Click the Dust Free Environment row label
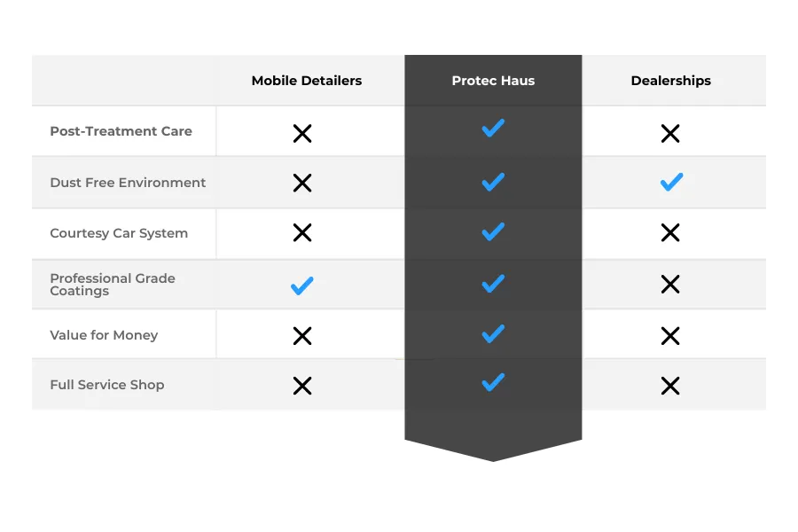Screen dimensions: 798x532 pyautogui.click(x=128, y=183)
